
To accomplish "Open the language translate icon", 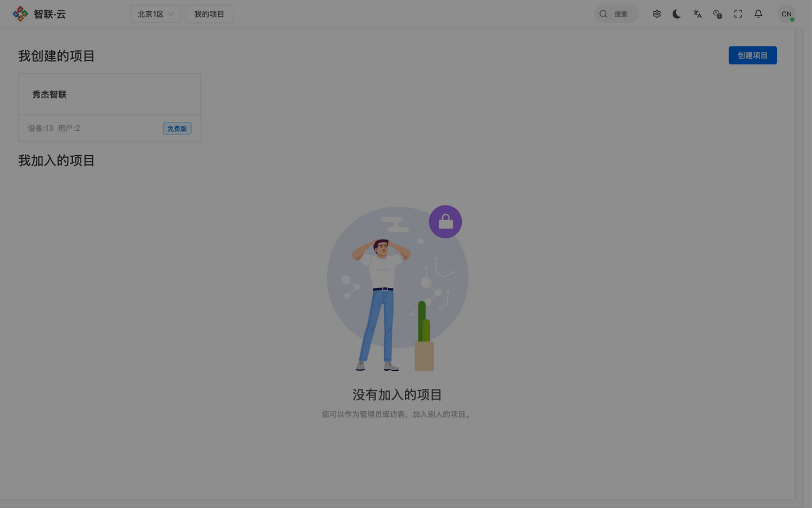I will click(698, 14).
